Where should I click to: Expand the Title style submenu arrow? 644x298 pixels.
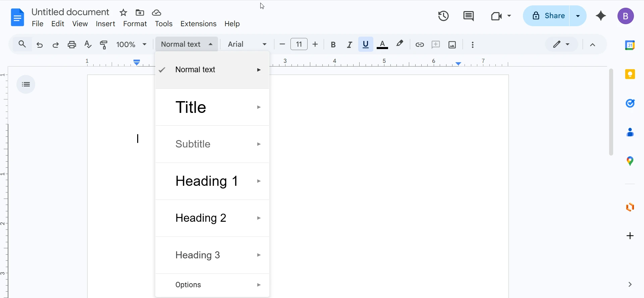click(259, 107)
